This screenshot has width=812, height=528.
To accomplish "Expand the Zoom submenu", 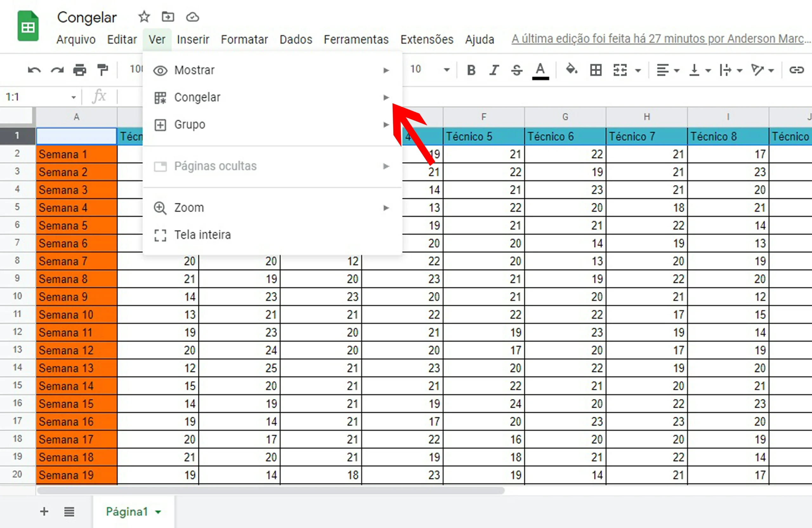I will point(272,208).
